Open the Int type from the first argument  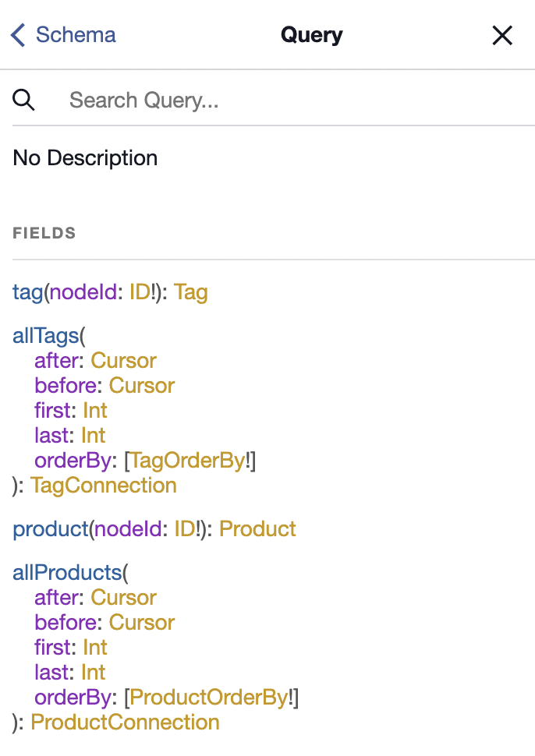(95, 410)
